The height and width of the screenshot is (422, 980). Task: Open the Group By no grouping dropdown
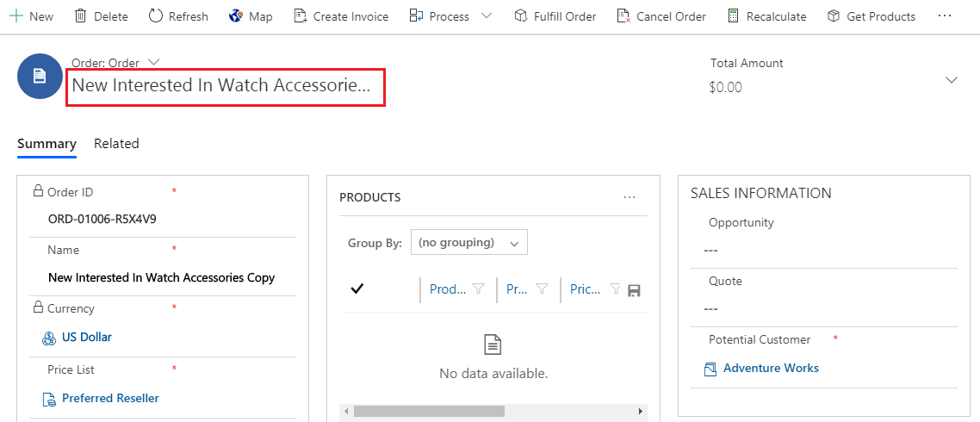(468, 242)
